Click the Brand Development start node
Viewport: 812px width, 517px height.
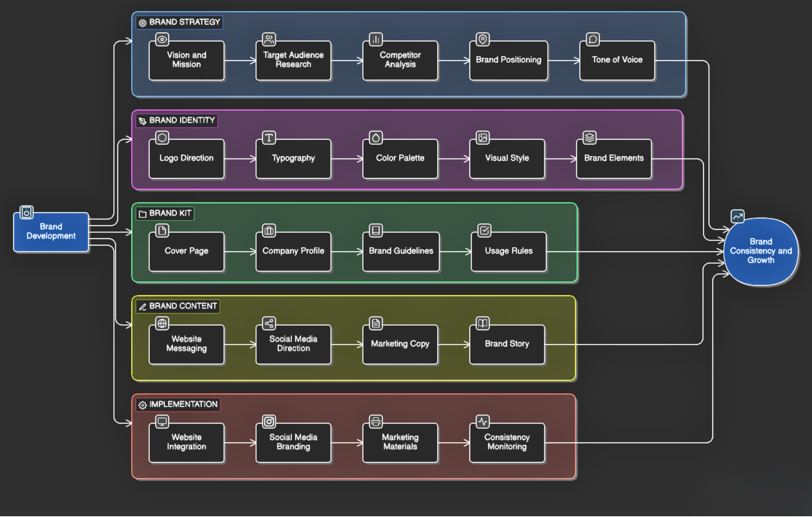click(x=51, y=232)
